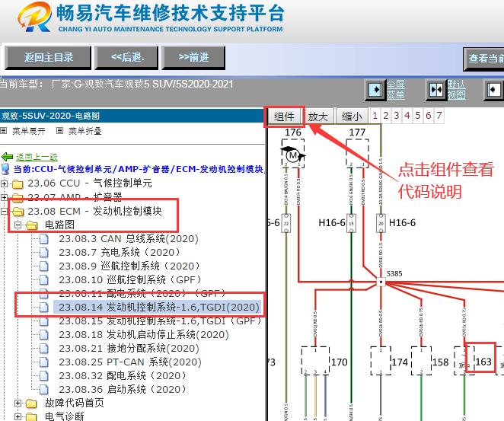504x421 pixels.
Task: Click 放大 to zoom into the diagram
Action: click(x=317, y=116)
